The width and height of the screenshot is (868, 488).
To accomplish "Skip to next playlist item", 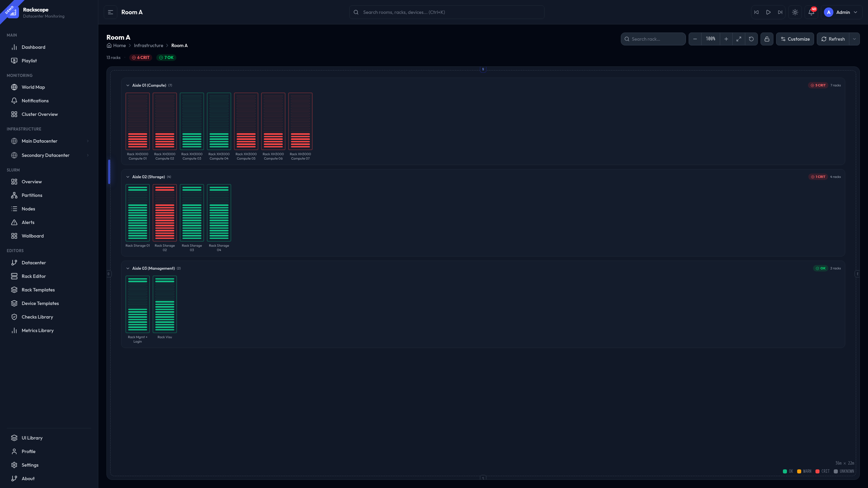I will 780,12.
